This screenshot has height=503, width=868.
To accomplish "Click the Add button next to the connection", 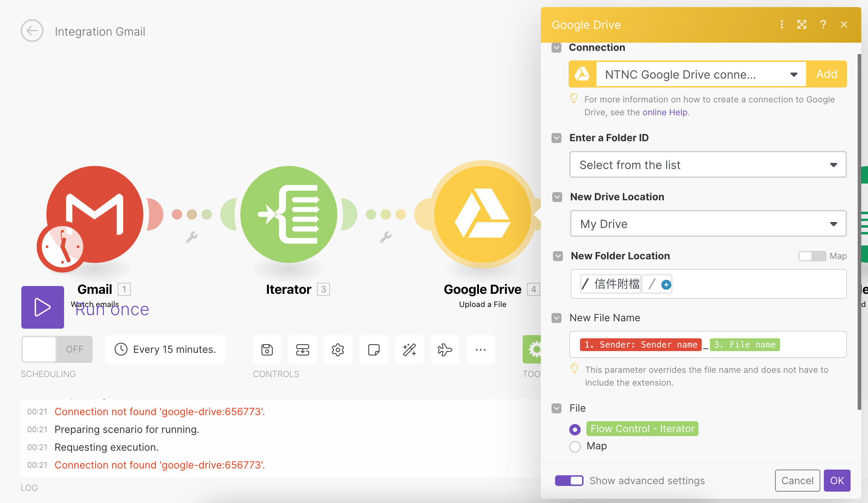I will [x=827, y=74].
